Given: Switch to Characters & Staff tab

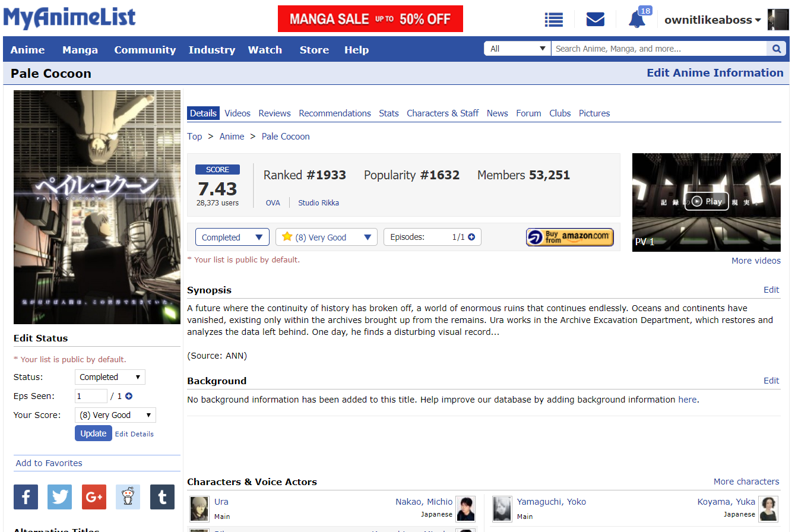Looking at the screenshot, I should [x=442, y=113].
